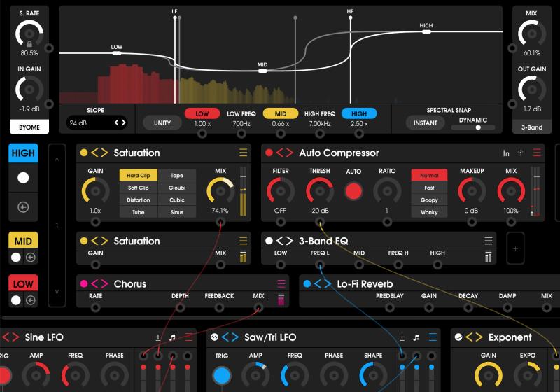Open the collapsed Saturation module's hamburger menu

pyautogui.click(x=243, y=241)
